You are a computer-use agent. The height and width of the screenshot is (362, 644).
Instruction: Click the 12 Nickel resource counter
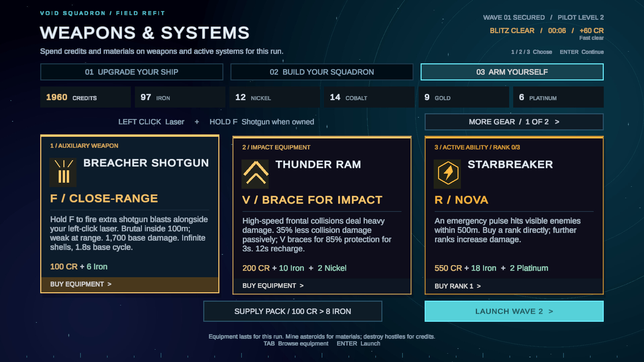pyautogui.click(x=275, y=97)
